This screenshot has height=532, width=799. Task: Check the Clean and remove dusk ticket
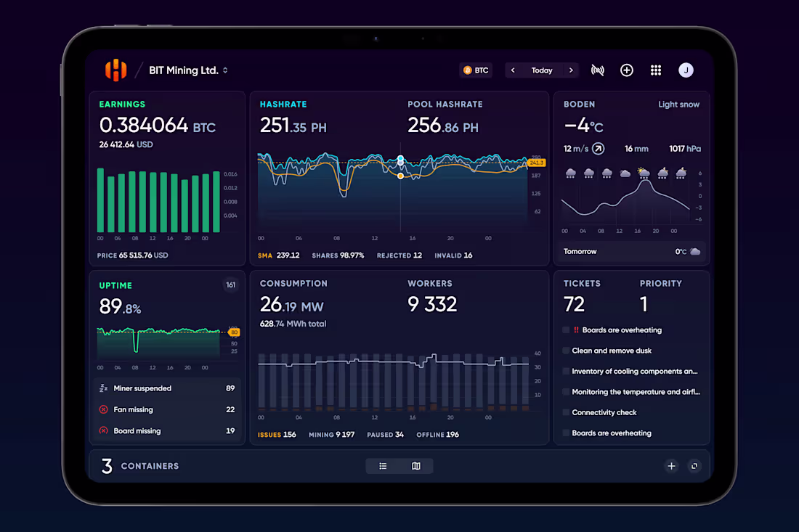click(565, 351)
